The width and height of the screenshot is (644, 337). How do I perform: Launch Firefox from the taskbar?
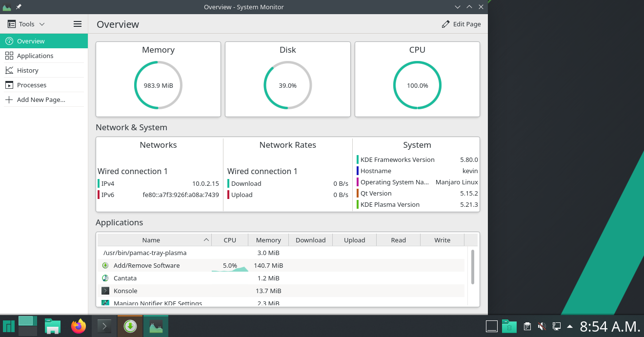78,326
